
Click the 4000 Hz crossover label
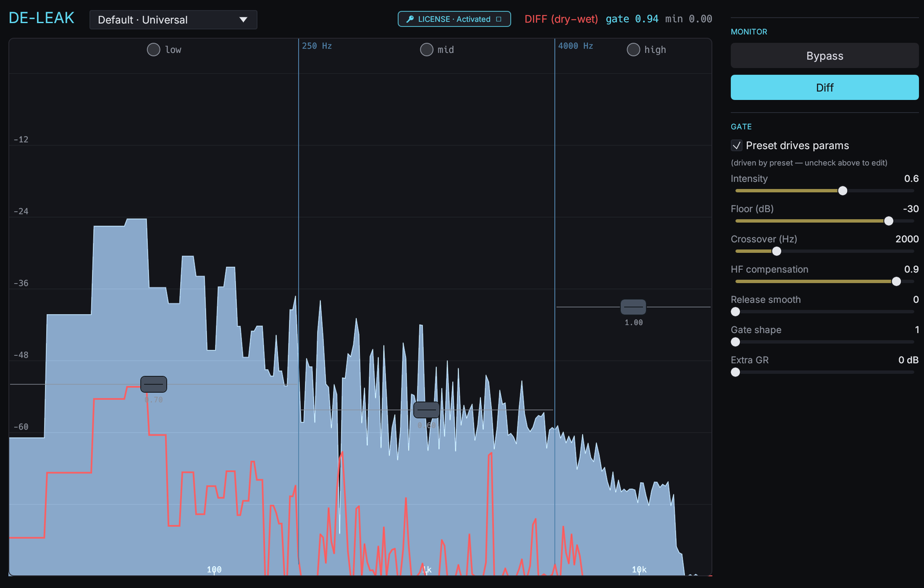pos(576,46)
